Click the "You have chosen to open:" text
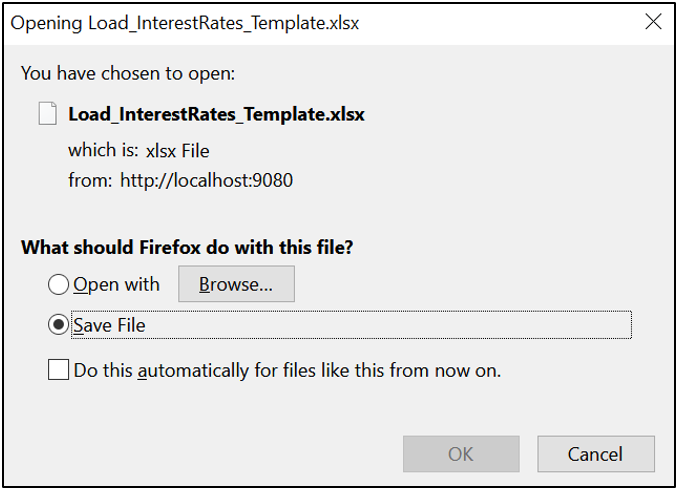The width and height of the screenshot is (680, 491). [128, 73]
